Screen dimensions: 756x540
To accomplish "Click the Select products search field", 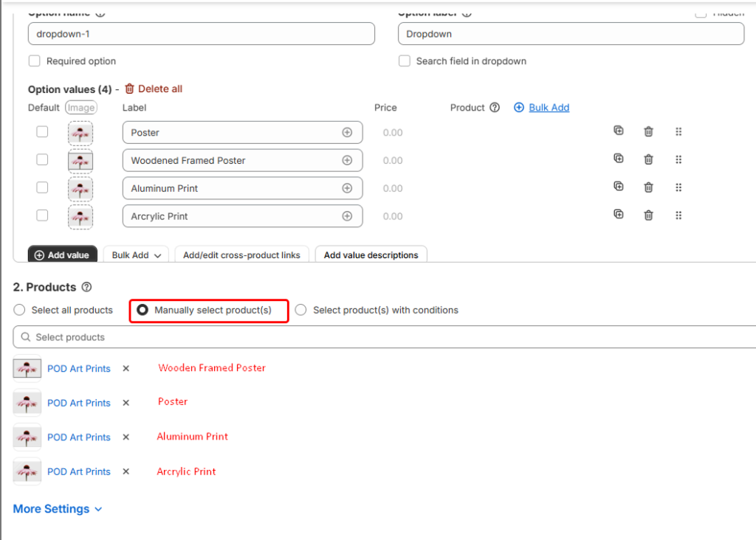I will click(x=384, y=337).
